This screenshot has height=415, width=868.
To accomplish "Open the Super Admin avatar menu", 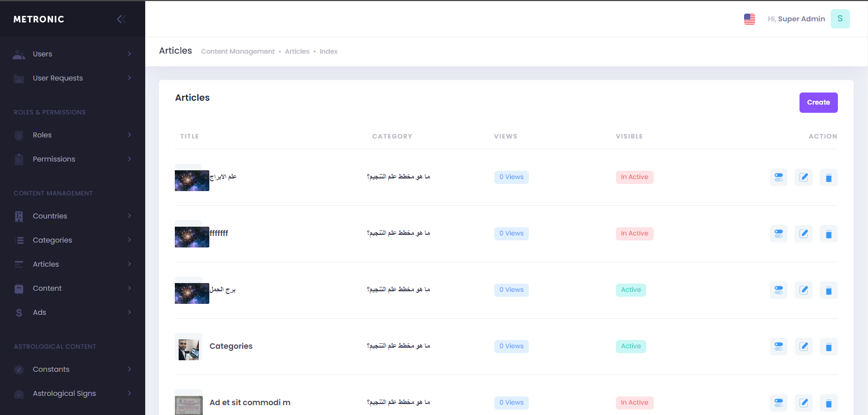I will [x=840, y=19].
